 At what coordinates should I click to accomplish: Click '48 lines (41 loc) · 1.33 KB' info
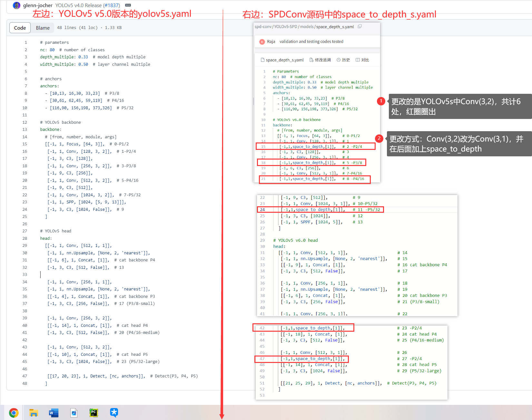(x=89, y=28)
